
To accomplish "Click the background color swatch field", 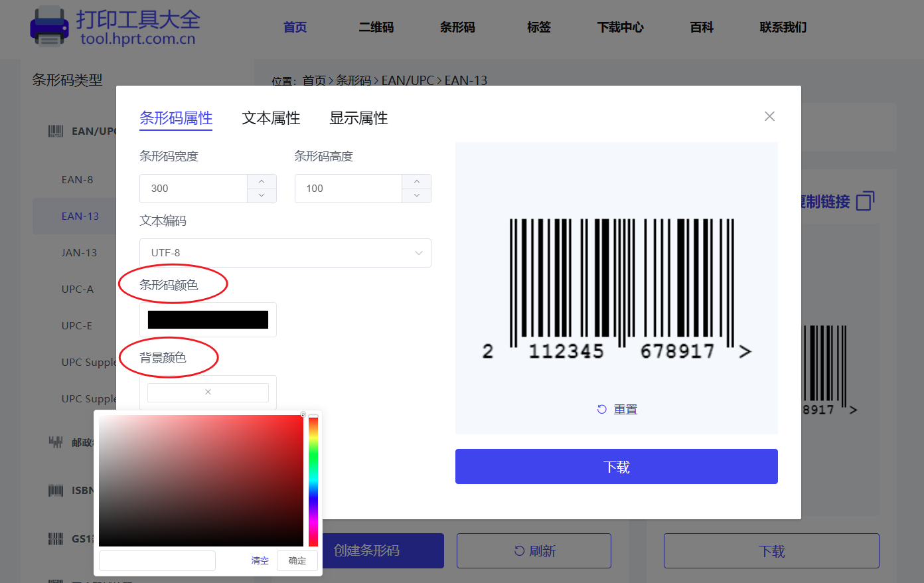I will click(208, 392).
